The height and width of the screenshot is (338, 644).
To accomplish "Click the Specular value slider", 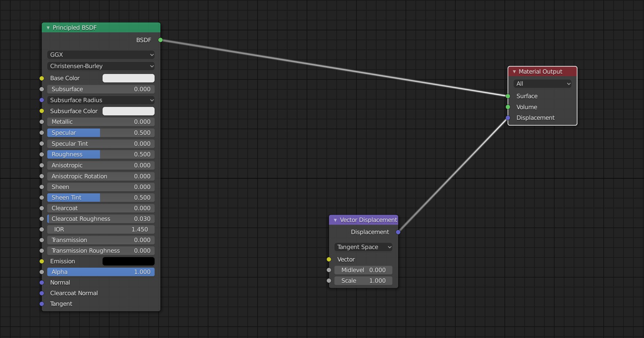I will [101, 133].
